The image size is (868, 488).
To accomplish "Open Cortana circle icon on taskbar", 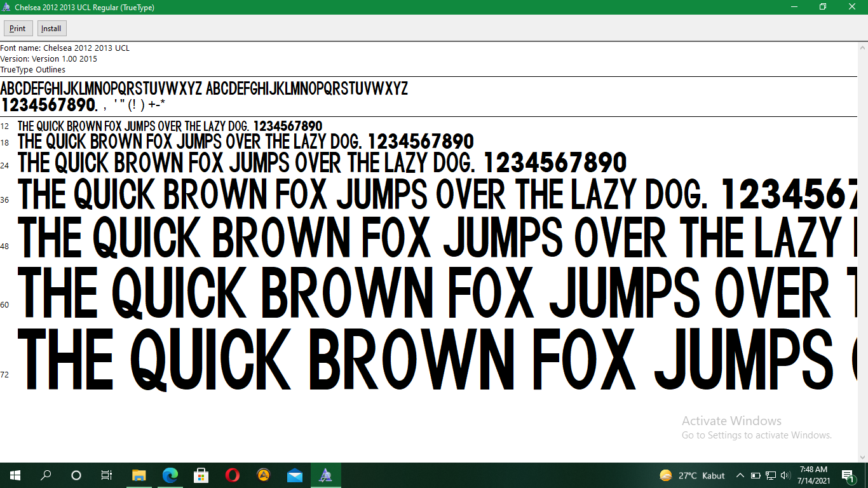I will pos(76,475).
